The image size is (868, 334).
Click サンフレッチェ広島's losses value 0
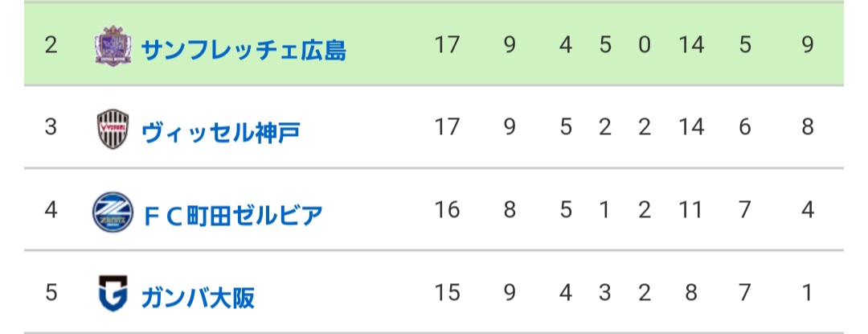tap(644, 45)
